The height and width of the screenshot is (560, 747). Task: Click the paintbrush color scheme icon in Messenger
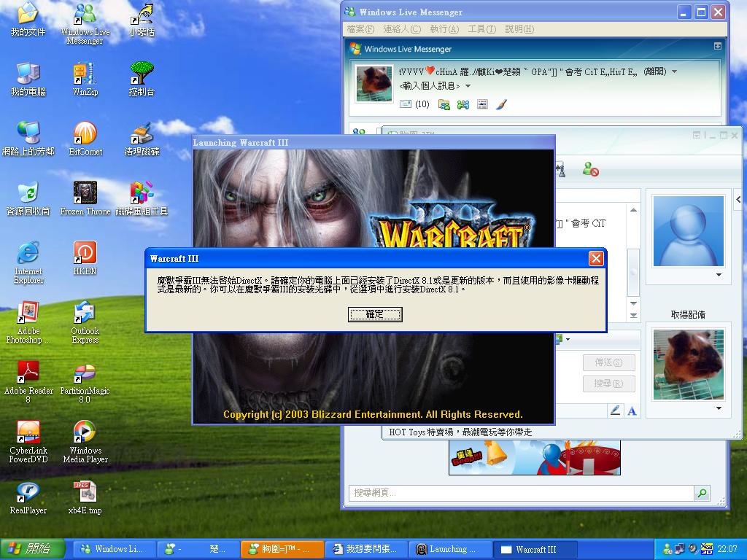tap(501, 104)
